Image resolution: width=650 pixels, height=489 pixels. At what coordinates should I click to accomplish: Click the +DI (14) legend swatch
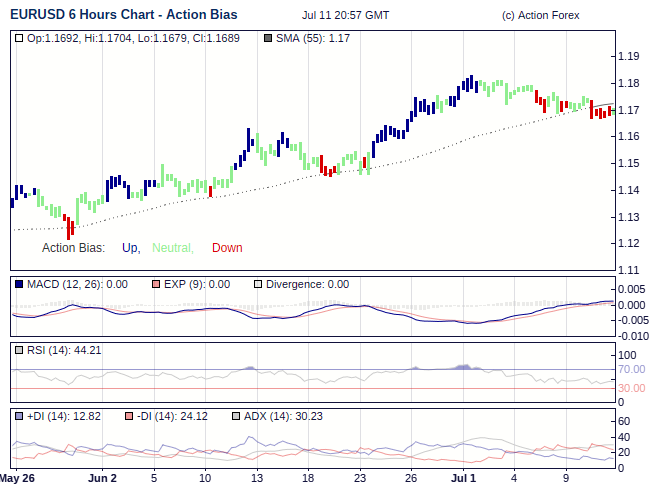(x=19, y=416)
